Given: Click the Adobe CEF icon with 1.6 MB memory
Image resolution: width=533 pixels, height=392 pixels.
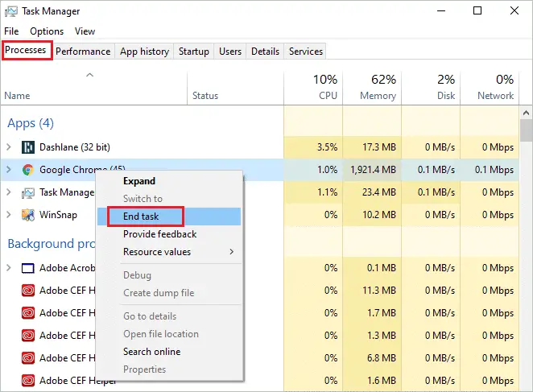Looking at the screenshot, I should pos(28,381).
